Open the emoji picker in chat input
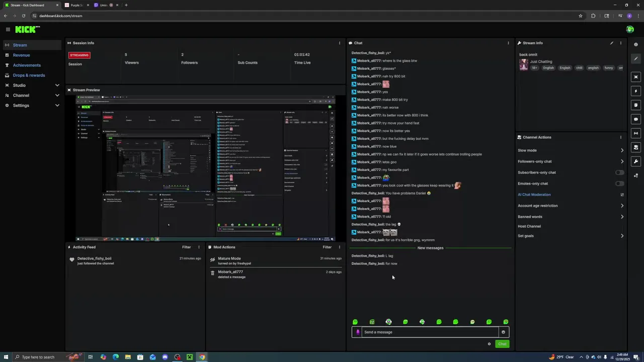 tap(503, 332)
